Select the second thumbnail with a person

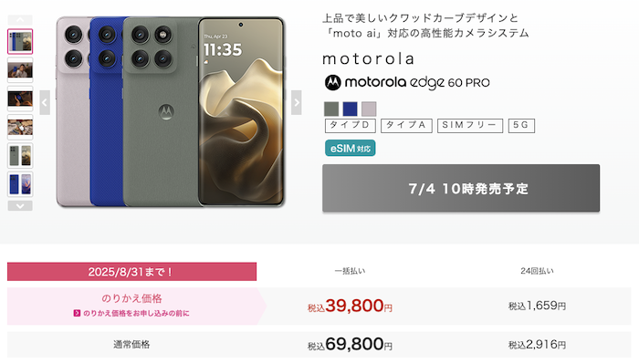click(x=20, y=70)
